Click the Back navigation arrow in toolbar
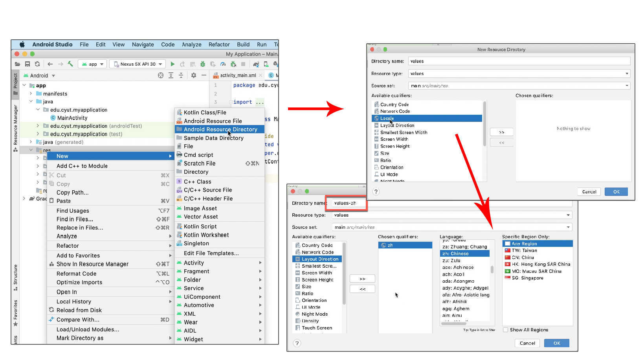 click(x=50, y=64)
